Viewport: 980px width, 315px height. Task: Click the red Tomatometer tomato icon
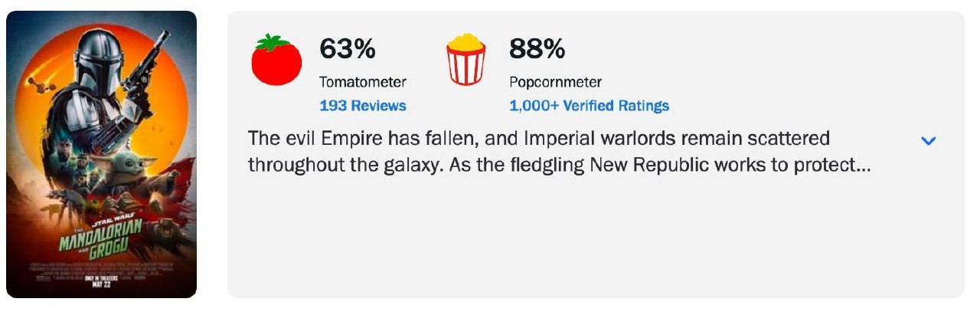click(276, 60)
